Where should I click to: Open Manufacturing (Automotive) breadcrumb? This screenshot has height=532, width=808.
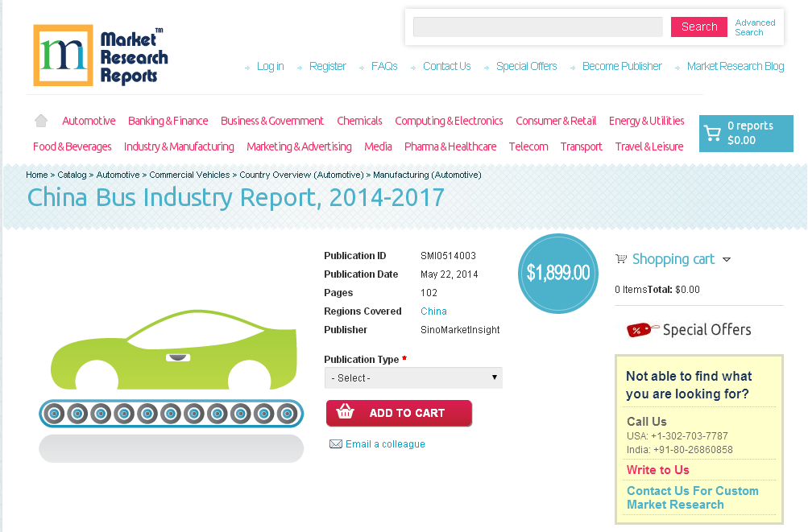click(427, 175)
